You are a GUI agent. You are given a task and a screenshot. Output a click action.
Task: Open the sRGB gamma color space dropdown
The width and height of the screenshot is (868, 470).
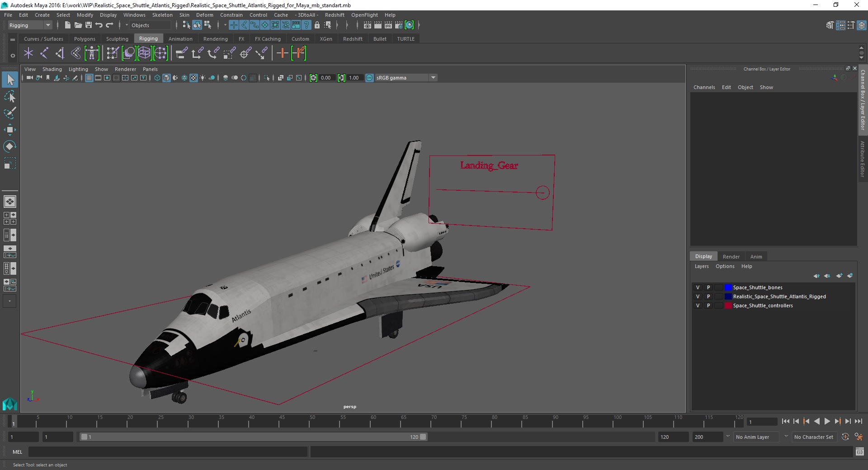pyautogui.click(x=406, y=78)
